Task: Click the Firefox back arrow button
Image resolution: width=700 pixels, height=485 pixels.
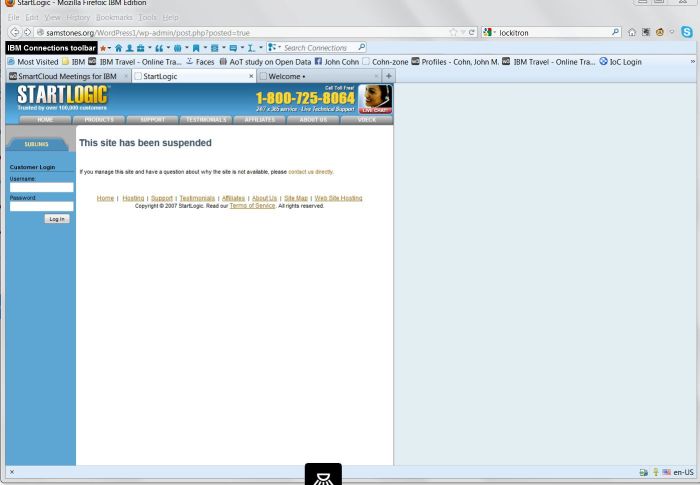Action: pyautogui.click(x=12, y=33)
